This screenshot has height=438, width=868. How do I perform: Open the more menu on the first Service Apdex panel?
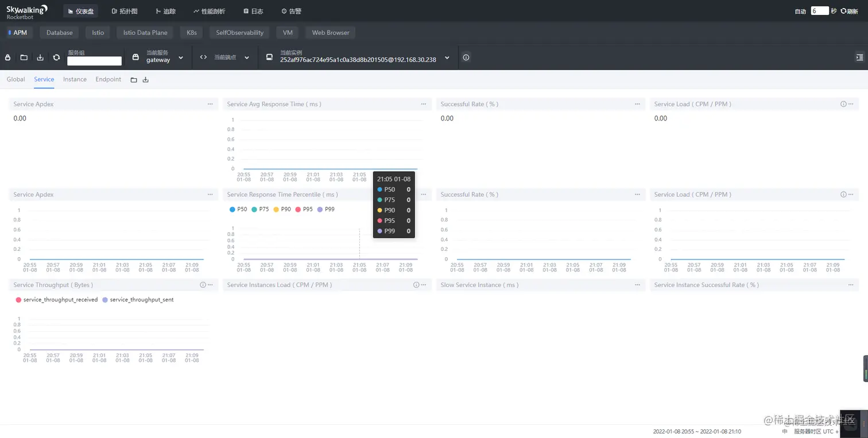[x=210, y=104]
